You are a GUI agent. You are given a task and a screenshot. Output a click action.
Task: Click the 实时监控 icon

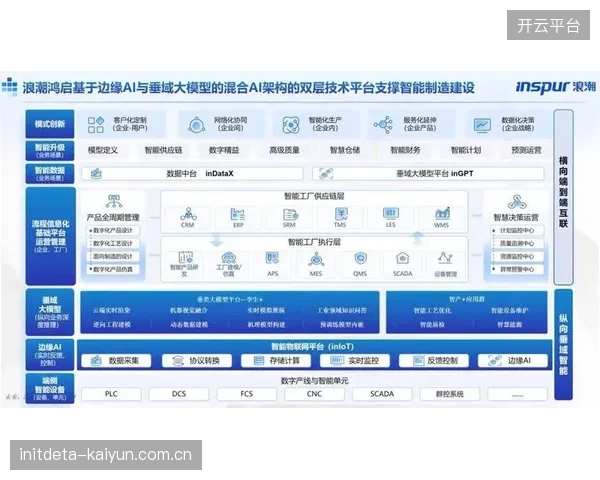click(x=337, y=360)
